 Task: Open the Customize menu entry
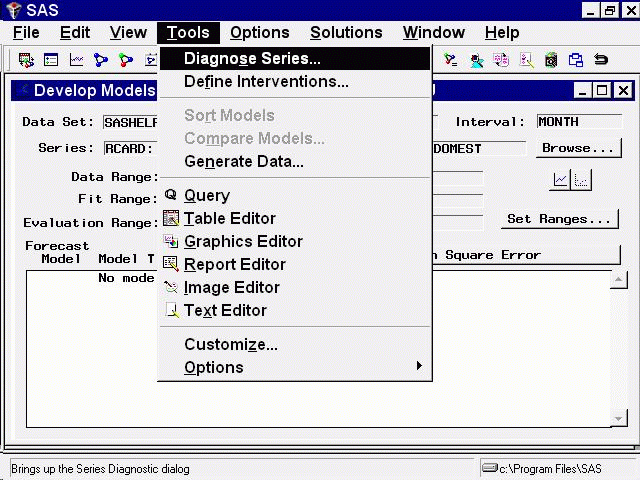click(x=295, y=344)
